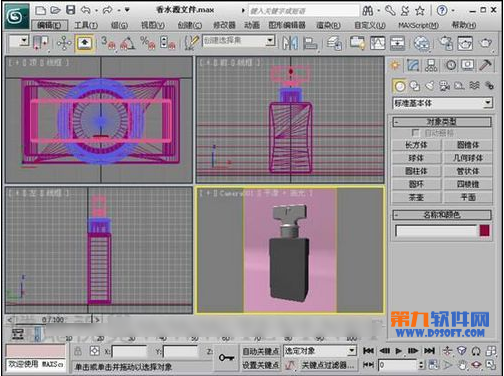
Task: Click the Undo arrow icon
Action: tap(86, 10)
